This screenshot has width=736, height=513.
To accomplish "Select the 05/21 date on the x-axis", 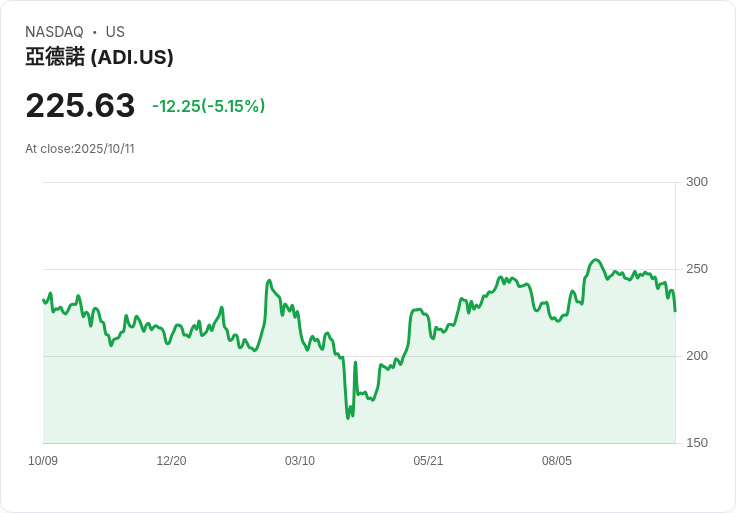I will pyautogui.click(x=428, y=461).
